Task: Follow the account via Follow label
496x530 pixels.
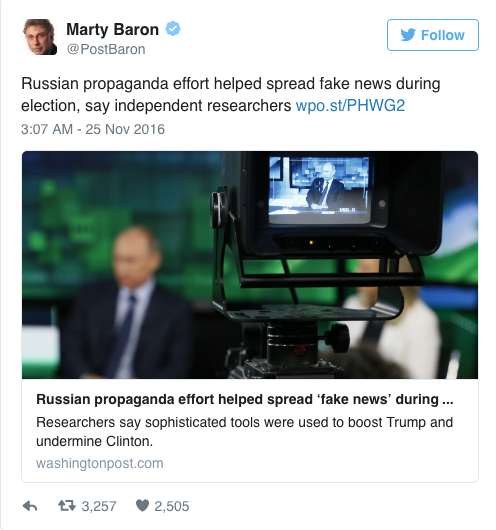Action: [x=443, y=35]
